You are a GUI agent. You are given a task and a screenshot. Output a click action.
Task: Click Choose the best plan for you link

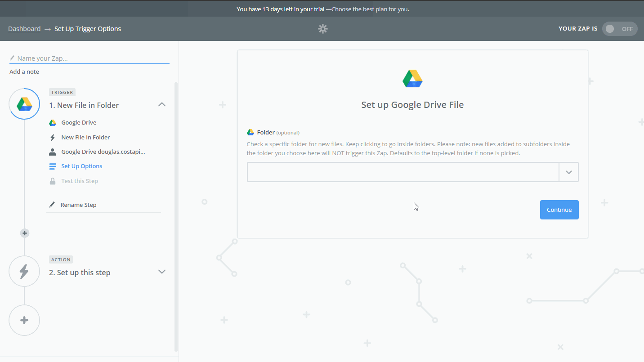coord(370,9)
